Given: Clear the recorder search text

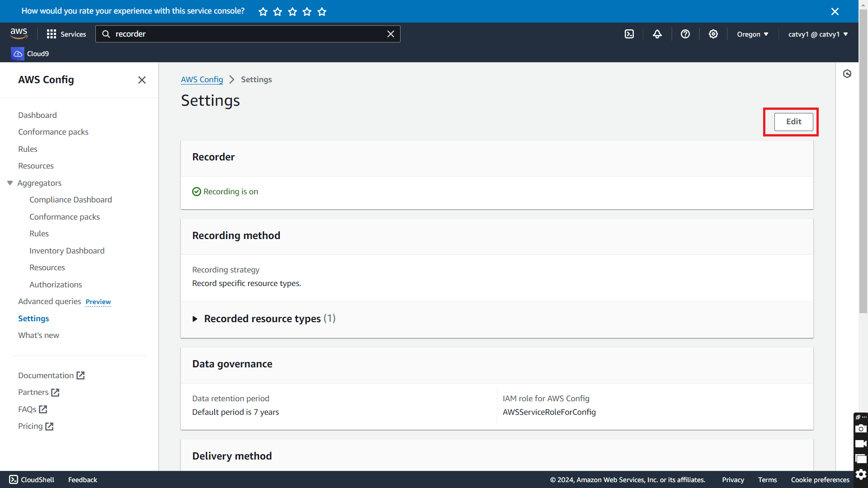Looking at the screenshot, I should point(391,34).
